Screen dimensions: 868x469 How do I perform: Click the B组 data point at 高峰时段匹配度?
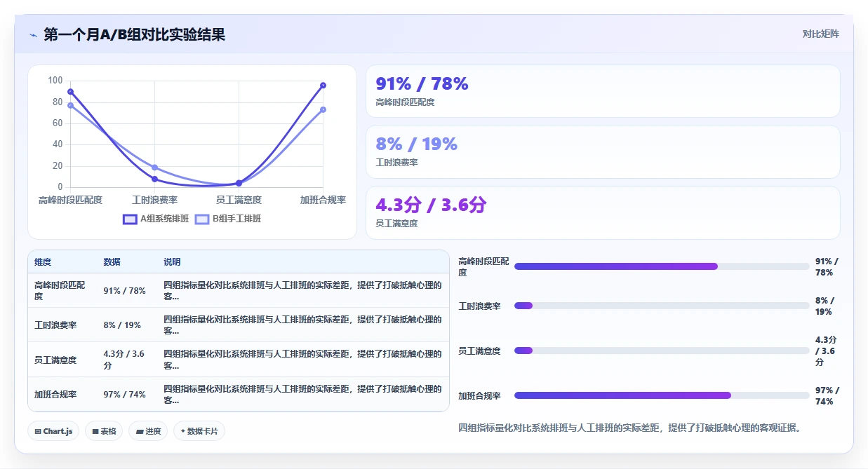tap(70, 105)
